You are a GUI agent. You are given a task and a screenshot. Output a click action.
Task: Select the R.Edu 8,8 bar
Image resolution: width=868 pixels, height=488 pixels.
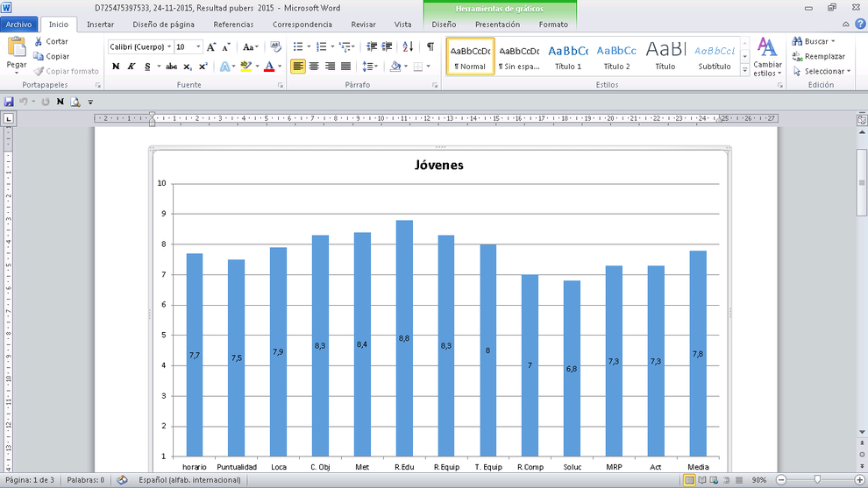click(404, 338)
